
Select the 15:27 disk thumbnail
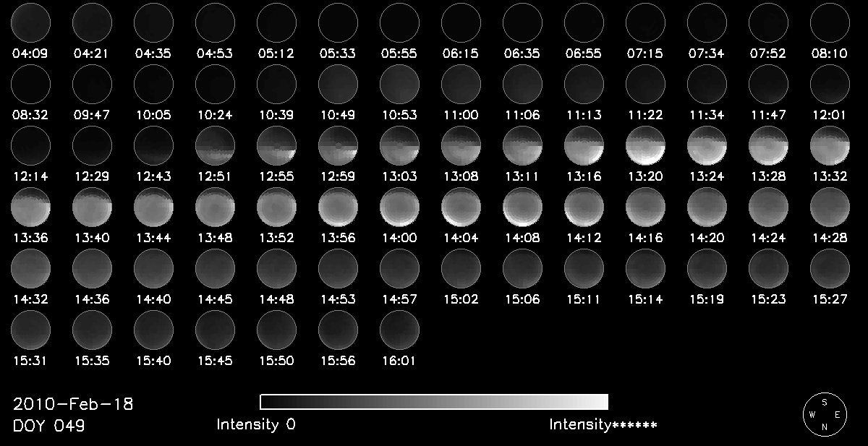point(830,268)
